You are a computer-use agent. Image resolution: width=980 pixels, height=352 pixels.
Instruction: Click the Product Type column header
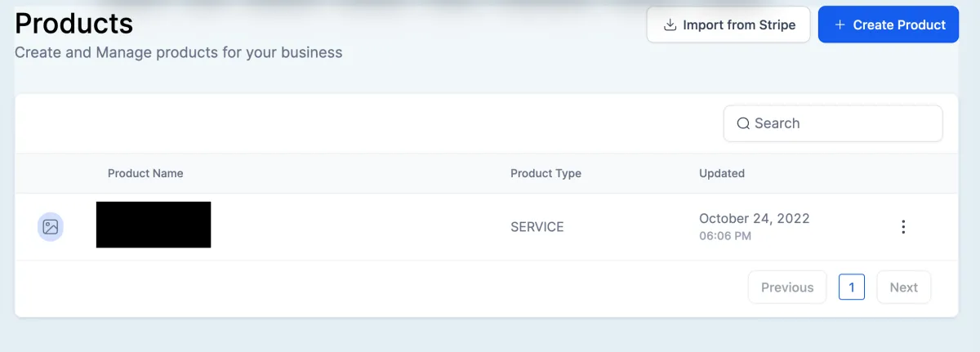(546, 173)
